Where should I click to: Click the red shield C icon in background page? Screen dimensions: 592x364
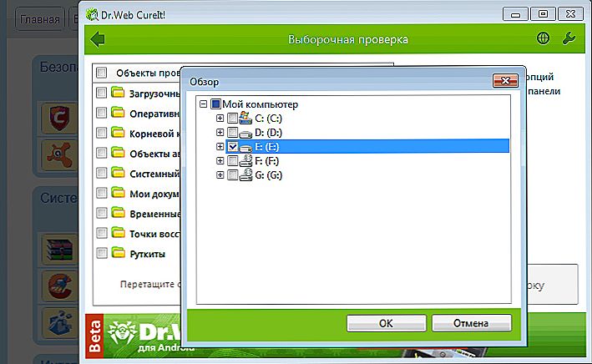tap(59, 119)
